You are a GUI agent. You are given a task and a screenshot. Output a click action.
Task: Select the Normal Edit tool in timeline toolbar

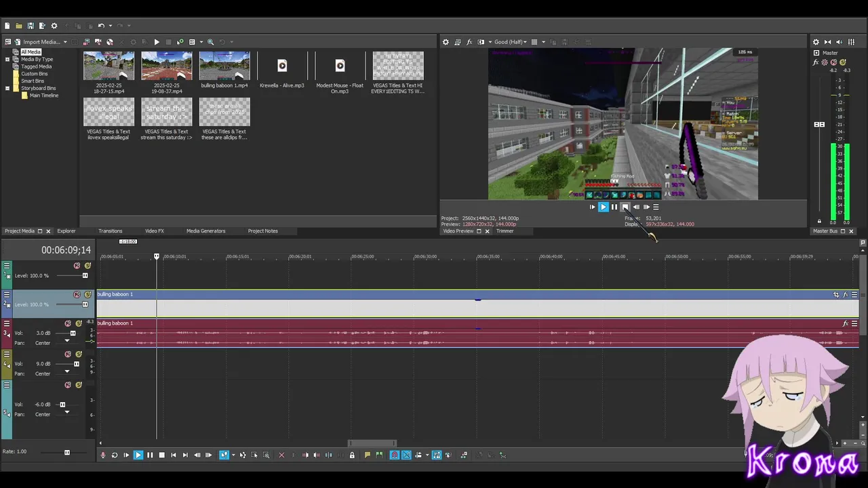[x=224, y=455]
